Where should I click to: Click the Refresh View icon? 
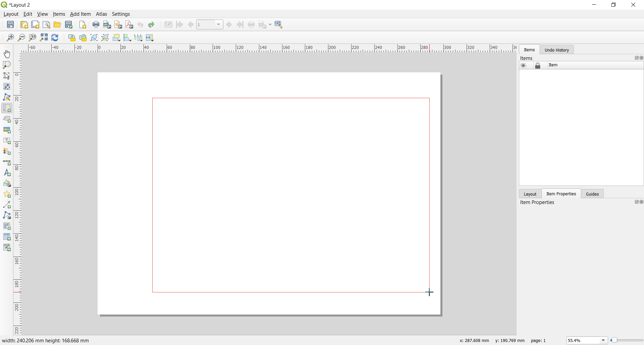pos(55,38)
